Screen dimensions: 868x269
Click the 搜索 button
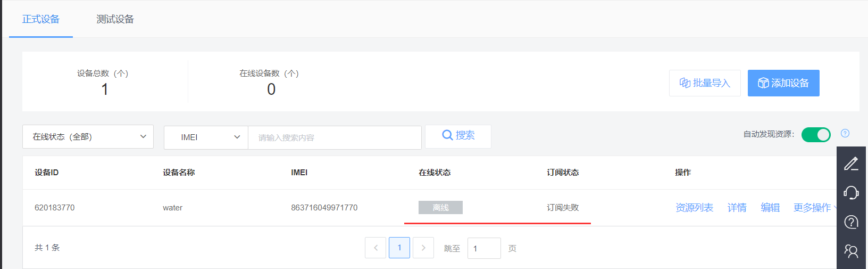458,136
